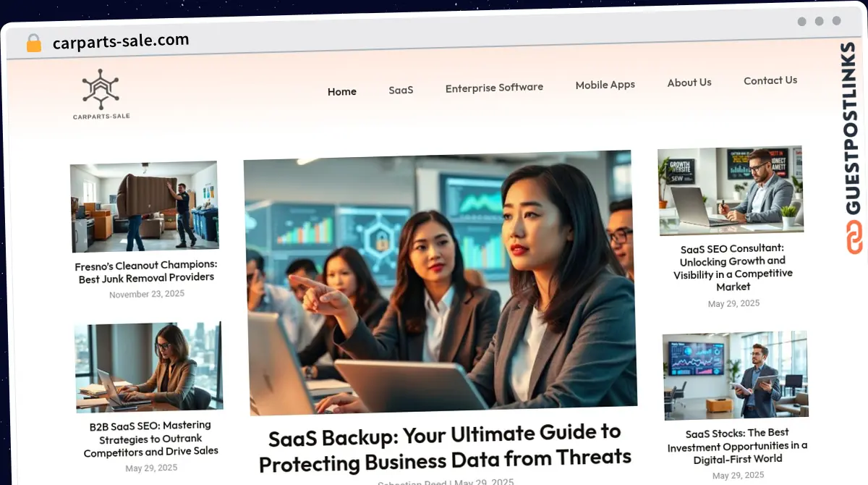Click the woman typing on laptop thumbnail
This screenshot has width=868, height=485.
point(149,366)
